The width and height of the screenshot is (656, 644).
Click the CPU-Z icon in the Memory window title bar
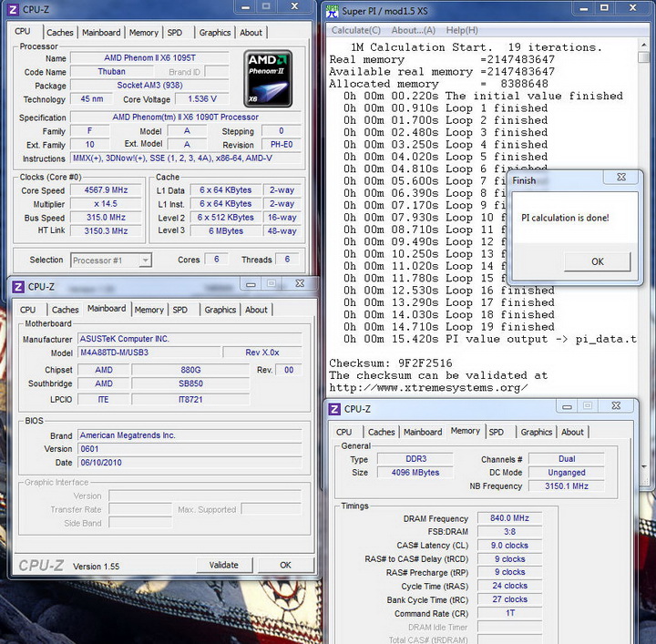[334, 409]
